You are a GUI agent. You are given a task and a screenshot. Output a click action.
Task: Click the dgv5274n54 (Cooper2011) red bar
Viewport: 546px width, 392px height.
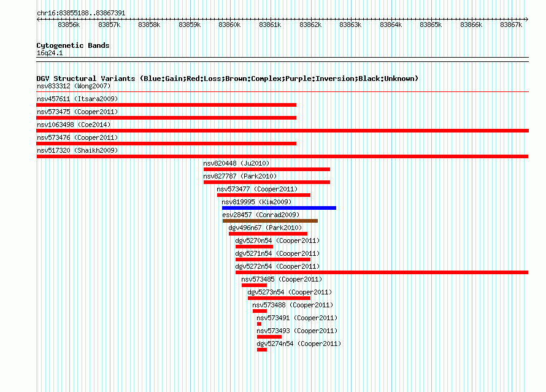(x=262, y=350)
